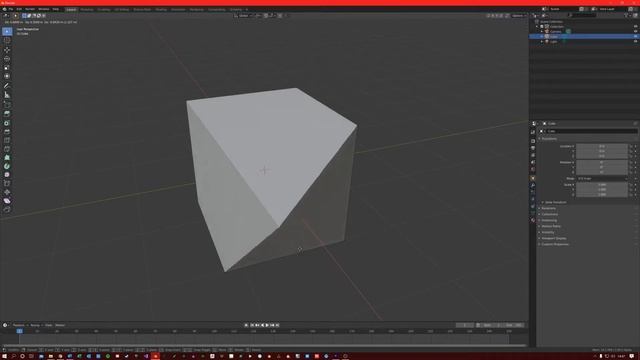Select the Inset Faces tool
This screenshot has height=360, width=640.
[7, 123]
